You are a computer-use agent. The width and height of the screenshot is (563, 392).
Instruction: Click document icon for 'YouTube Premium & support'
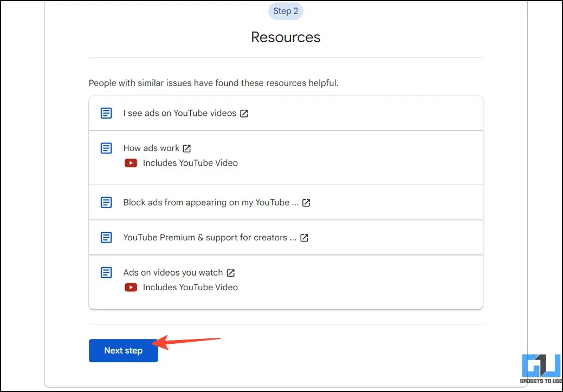(x=106, y=238)
